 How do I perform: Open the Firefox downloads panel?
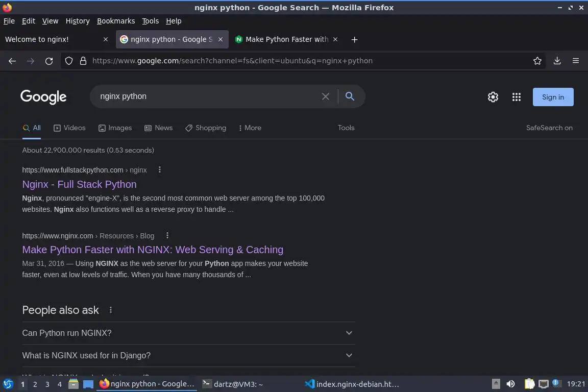(557, 61)
